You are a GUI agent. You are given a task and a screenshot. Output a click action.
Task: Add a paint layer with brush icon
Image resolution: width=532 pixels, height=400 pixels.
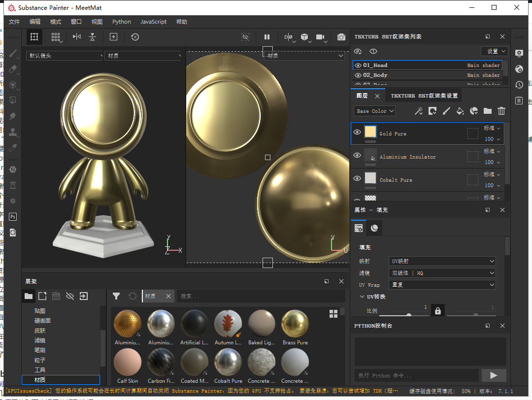coord(446,111)
